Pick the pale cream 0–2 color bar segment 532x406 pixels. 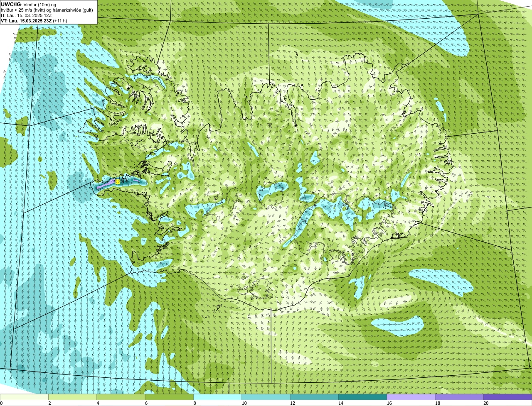[24, 397]
